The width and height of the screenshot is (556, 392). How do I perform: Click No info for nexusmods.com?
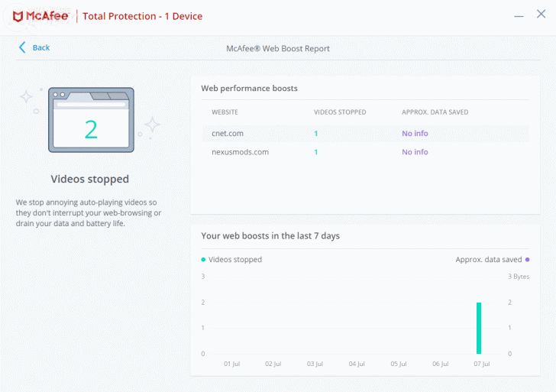[x=415, y=152]
